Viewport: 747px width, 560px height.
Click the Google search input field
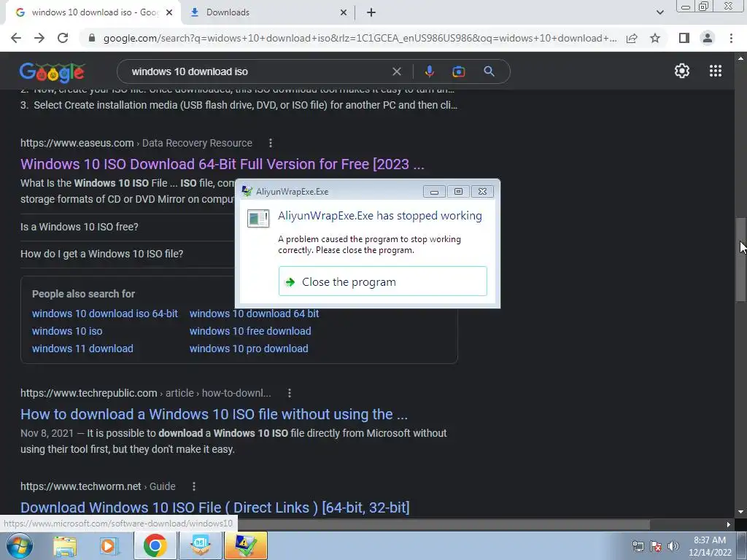258,71
